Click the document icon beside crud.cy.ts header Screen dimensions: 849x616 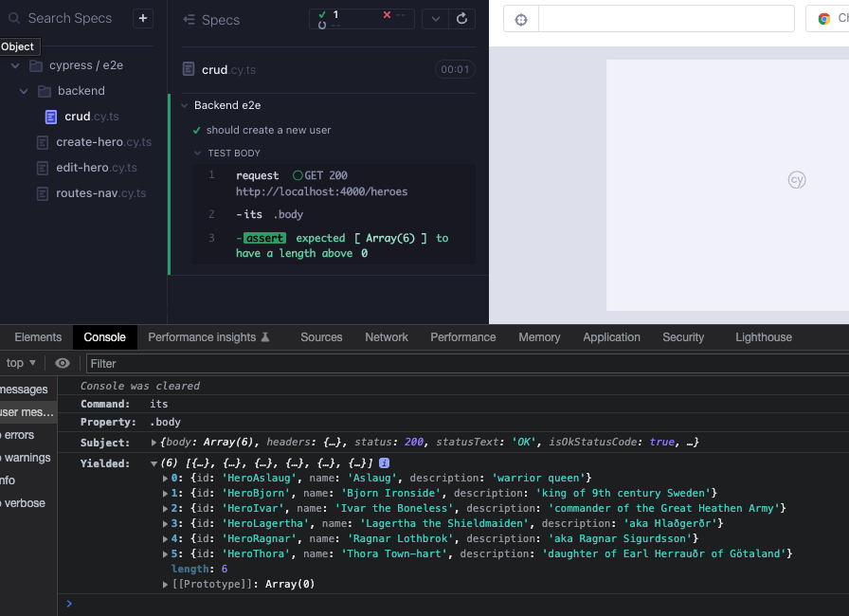point(189,69)
